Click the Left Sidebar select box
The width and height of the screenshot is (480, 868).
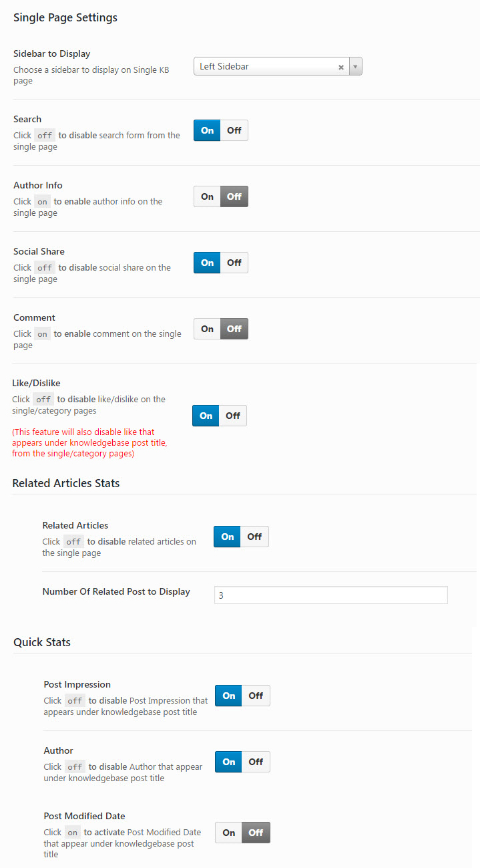[x=278, y=67]
